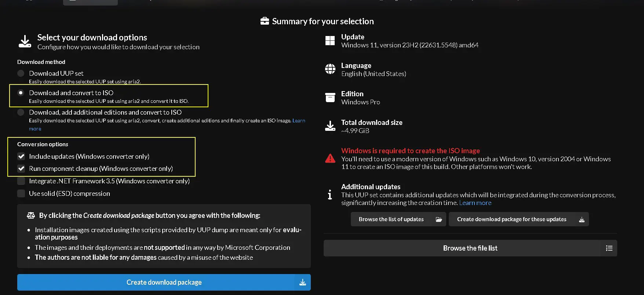Click the list icon in the Browse the file list button

tap(609, 248)
